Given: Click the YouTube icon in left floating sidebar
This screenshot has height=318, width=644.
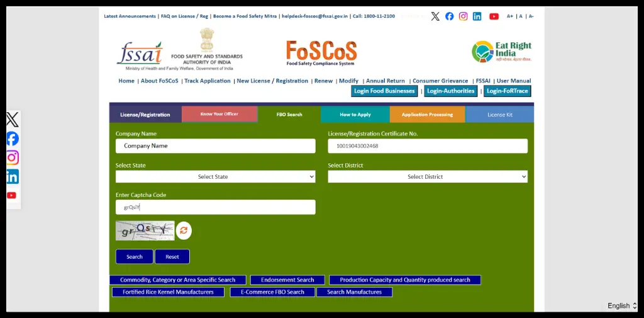Looking at the screenshot, I should (x=11, y=195).
